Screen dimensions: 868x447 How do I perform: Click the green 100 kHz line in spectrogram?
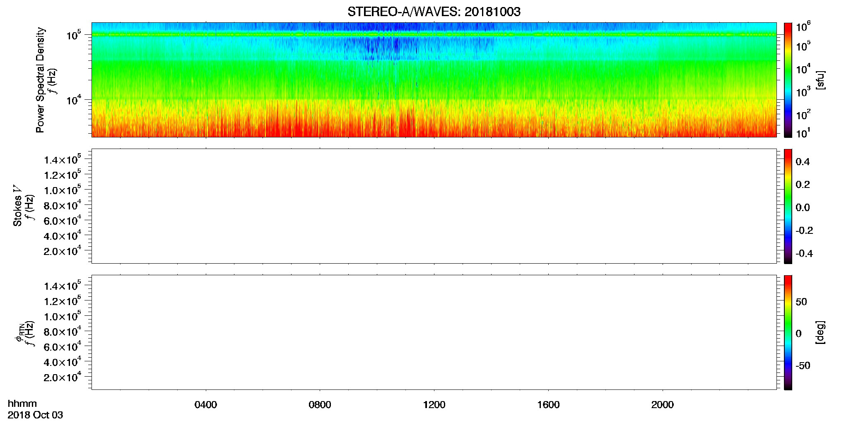(434, 35)
